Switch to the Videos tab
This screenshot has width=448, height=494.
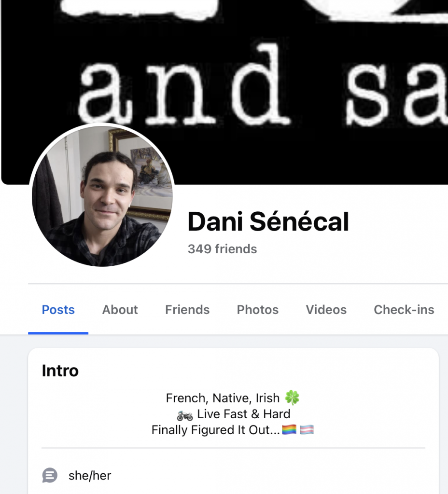(x=326, y=310)
